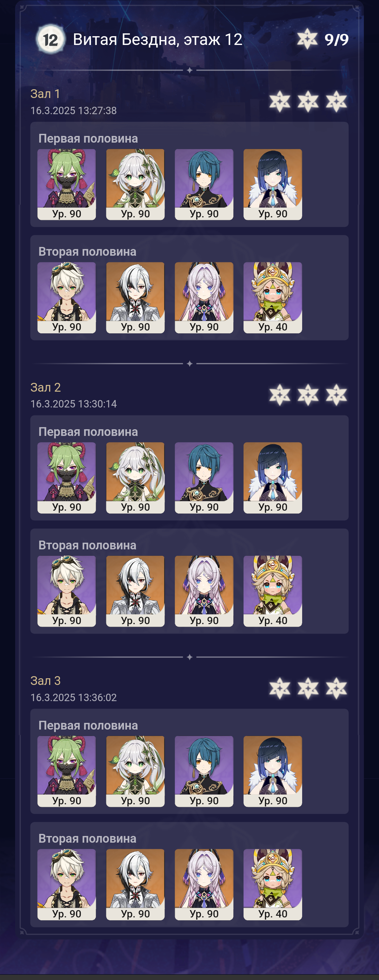This screenshot has width=379, height=980.
Task: Click the level 40 helmet character in Зал 1
Action: [273, 298]
